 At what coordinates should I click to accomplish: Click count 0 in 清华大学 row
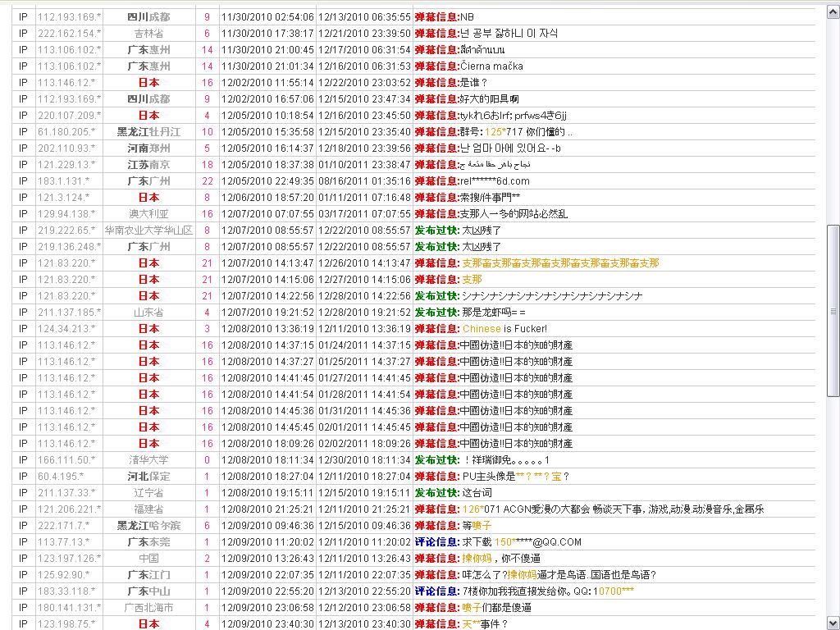pos(208,459)
